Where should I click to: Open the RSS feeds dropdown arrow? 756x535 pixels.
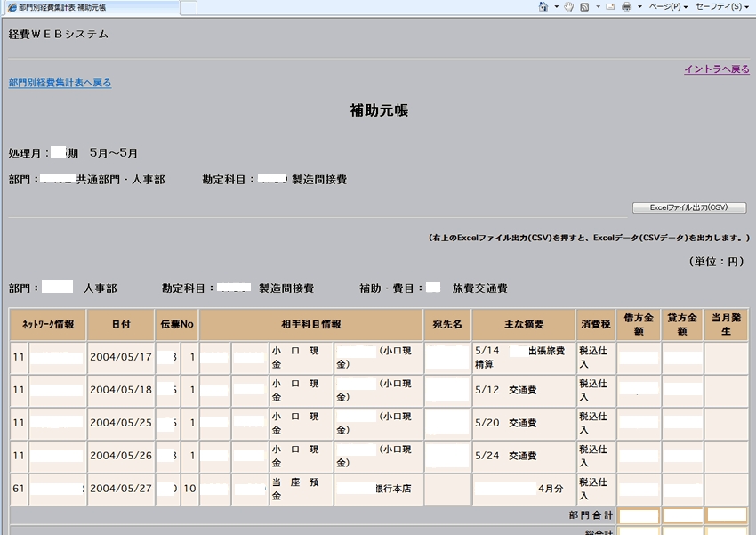click(598, 7)
